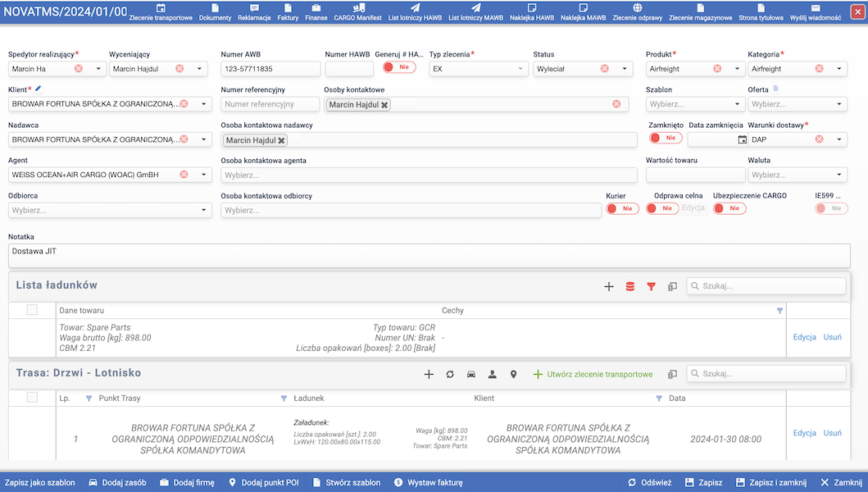Click the car icon in the route toolbar
The height and width of the screenshot is (492, 868).
coord(471,375)
